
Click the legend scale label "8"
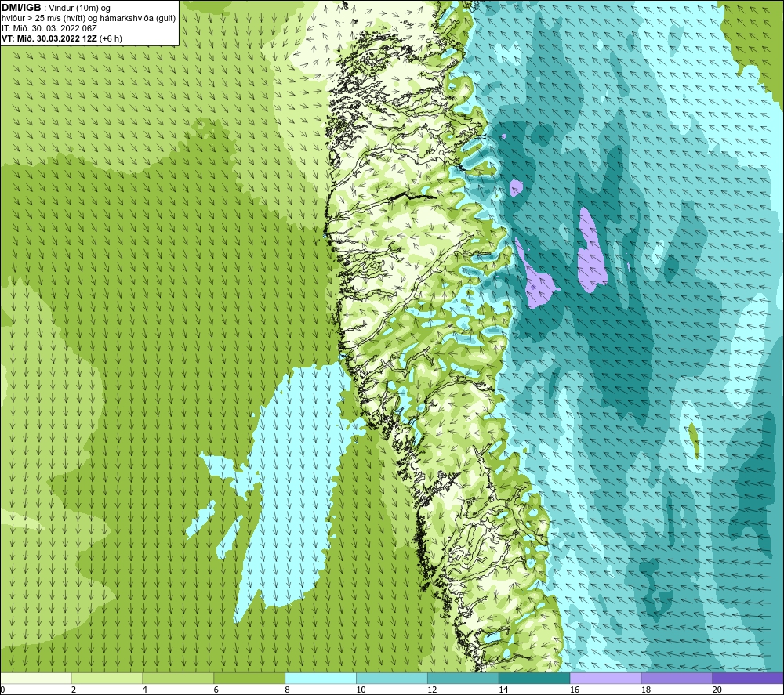click(x=288, y=690)
